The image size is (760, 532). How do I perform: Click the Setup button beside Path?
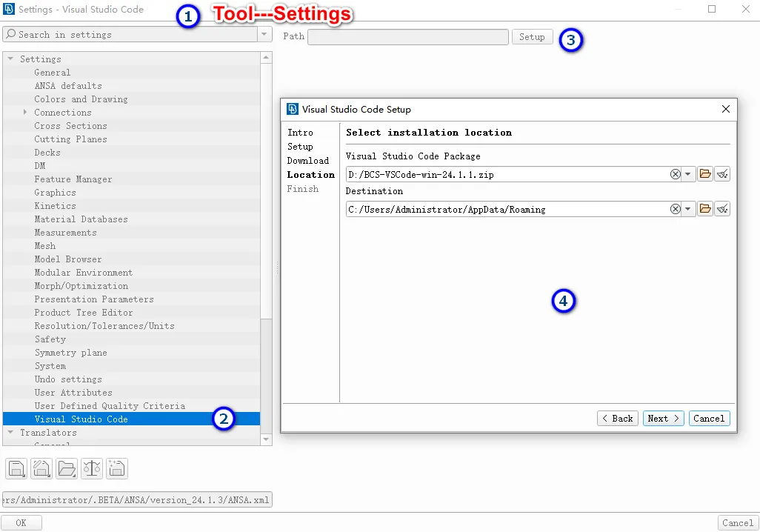click(532, 37)
